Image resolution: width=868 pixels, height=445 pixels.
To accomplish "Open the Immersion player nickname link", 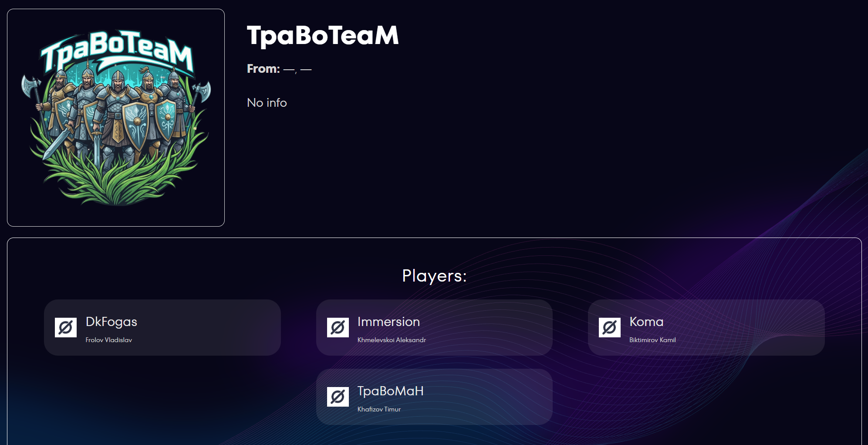I will [388, 322].
